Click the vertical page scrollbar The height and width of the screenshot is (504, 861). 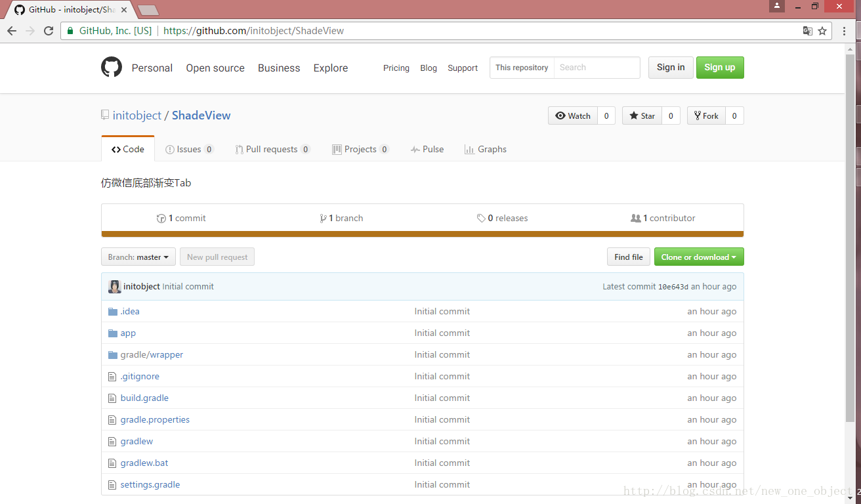[x=850, y=237]
